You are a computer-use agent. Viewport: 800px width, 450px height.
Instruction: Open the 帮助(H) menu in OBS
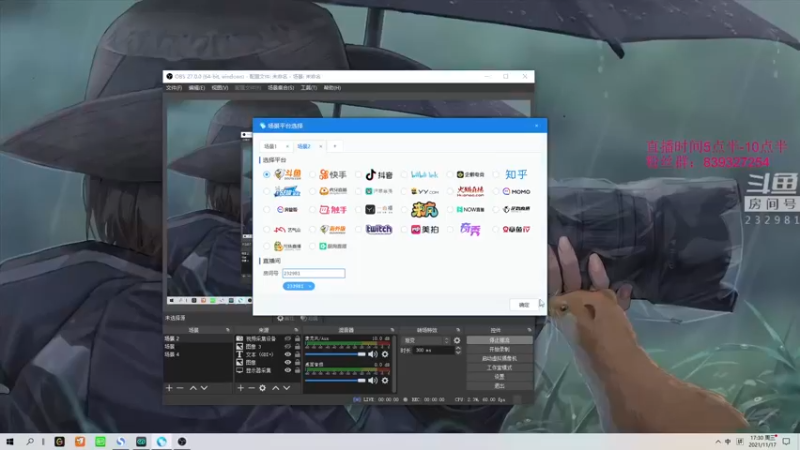click(332, 88)
